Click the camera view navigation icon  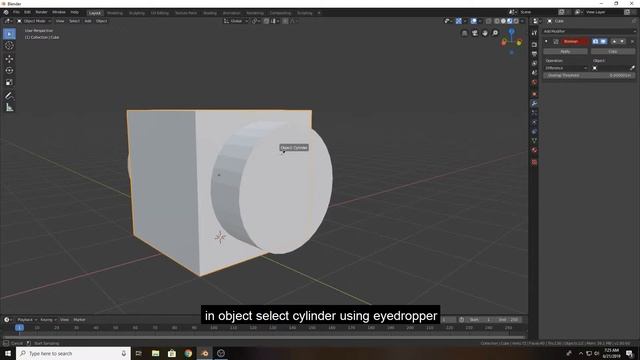click(x=475, y=33)
